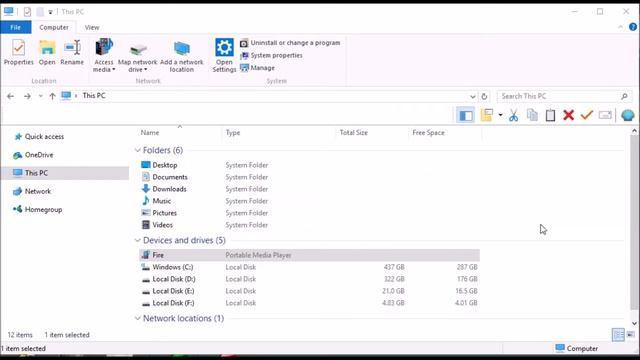
Task: Select OneDrive in navigation pane
Action: point(33,155)
